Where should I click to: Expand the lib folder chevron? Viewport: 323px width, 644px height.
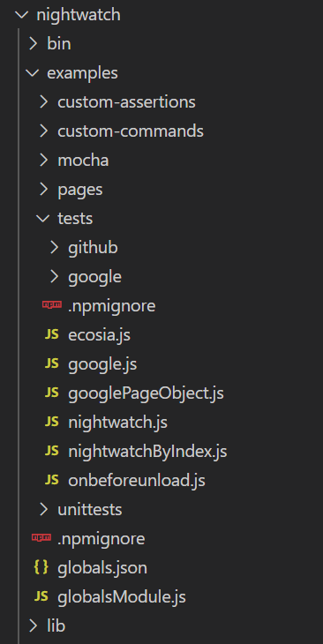(34, 626)
